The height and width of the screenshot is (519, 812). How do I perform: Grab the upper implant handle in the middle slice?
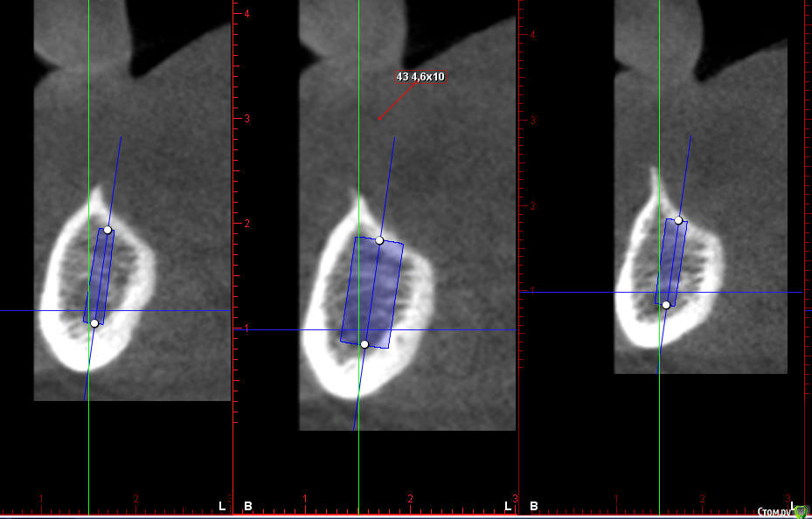coord(379,240)
